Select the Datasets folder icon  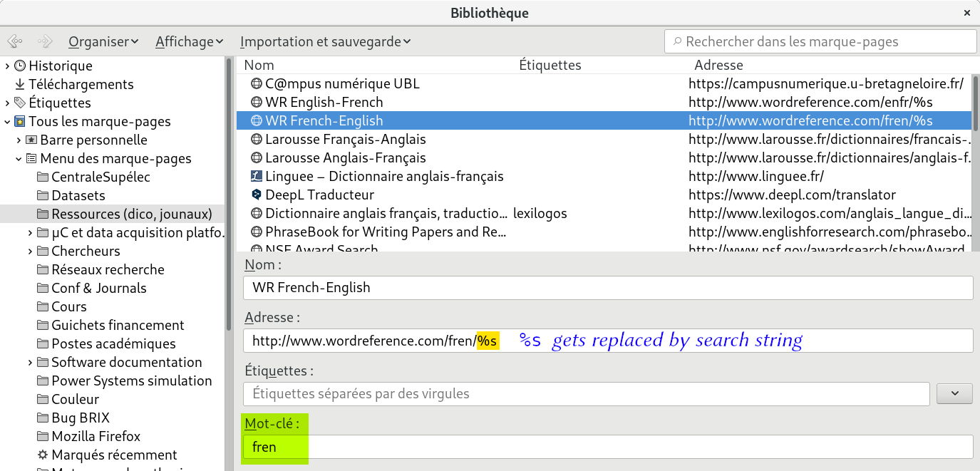(x=43, y=195)
